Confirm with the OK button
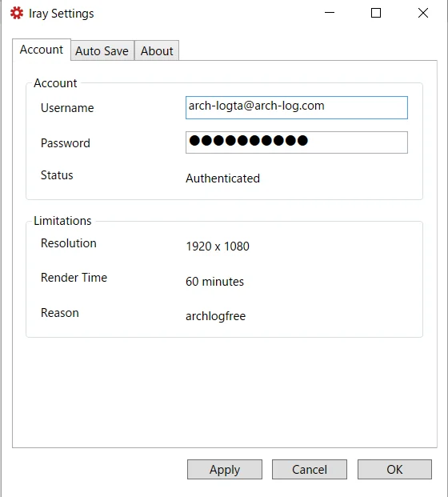The height and width of the screenshot is (497, 448). 394,470
